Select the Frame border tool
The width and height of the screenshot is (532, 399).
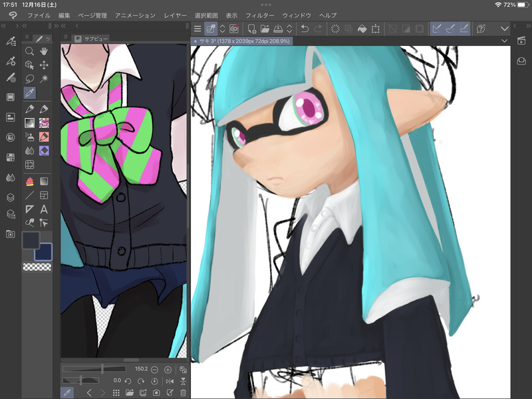click(x=44, y=195)
